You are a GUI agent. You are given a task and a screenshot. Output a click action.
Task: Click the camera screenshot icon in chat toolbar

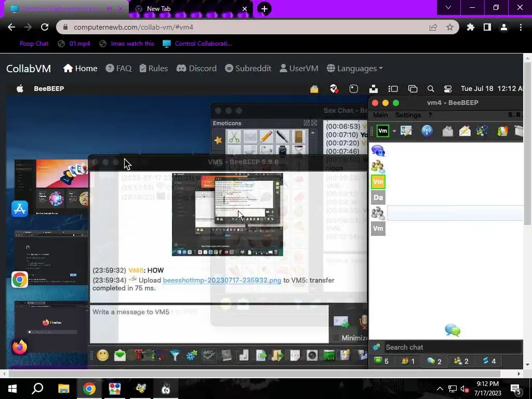tap(312, 355)
